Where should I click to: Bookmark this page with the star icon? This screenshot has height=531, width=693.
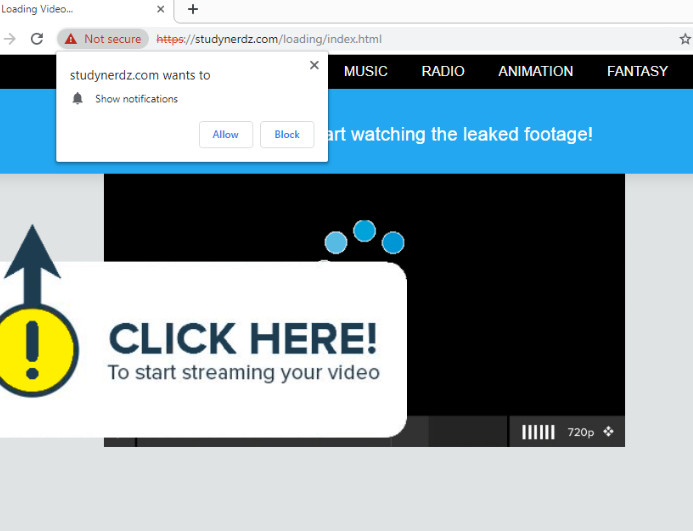(685, 39)
